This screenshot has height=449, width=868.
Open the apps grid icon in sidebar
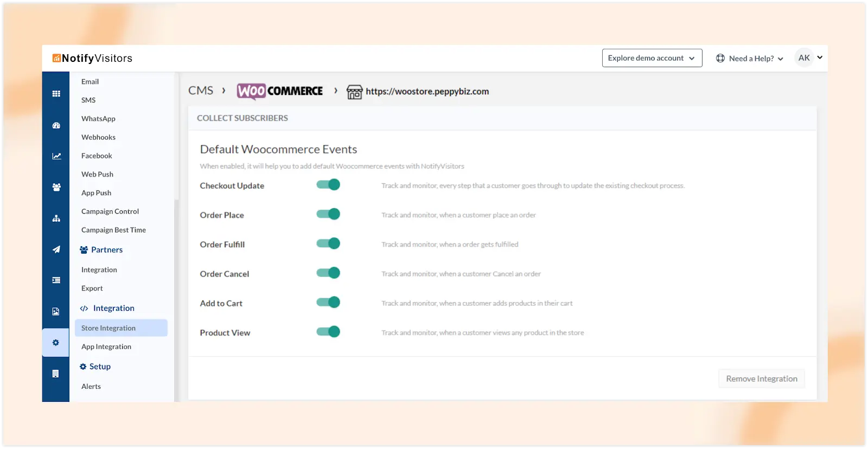point(56,94)
